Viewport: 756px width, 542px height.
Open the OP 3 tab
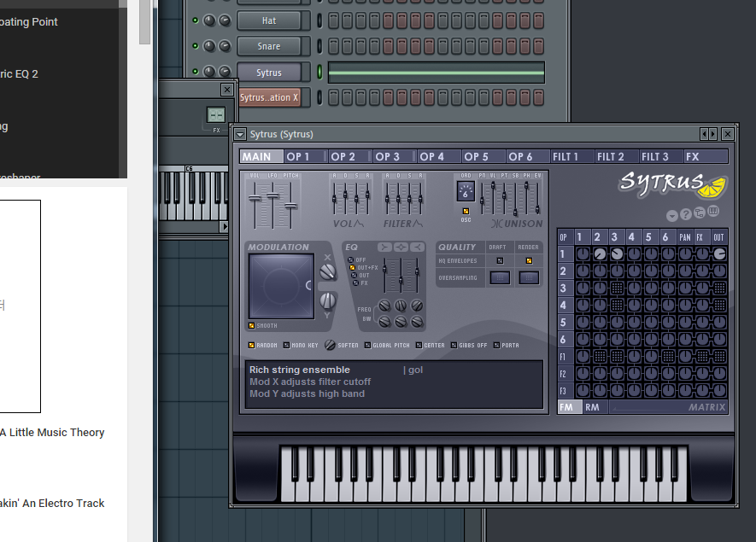point(394,156)
